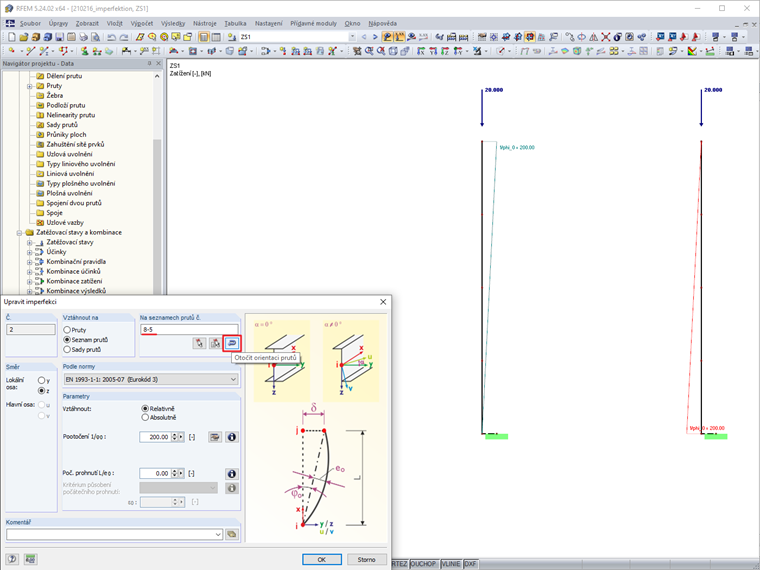Viewport: 760px width, 570px height.
Task: Click the Redo arrow toolbar icon
Action: [124, 37]
